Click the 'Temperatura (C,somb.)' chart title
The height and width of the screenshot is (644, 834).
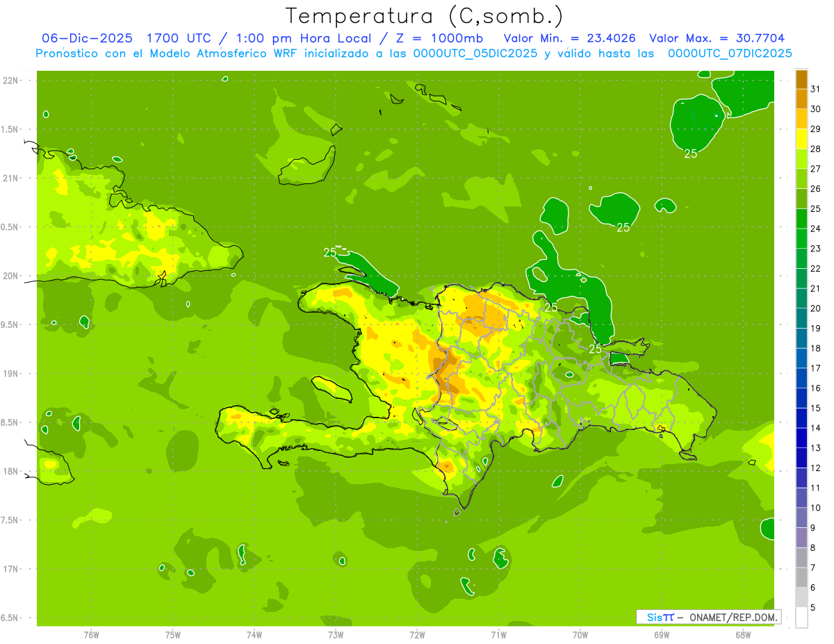[425, 16]
